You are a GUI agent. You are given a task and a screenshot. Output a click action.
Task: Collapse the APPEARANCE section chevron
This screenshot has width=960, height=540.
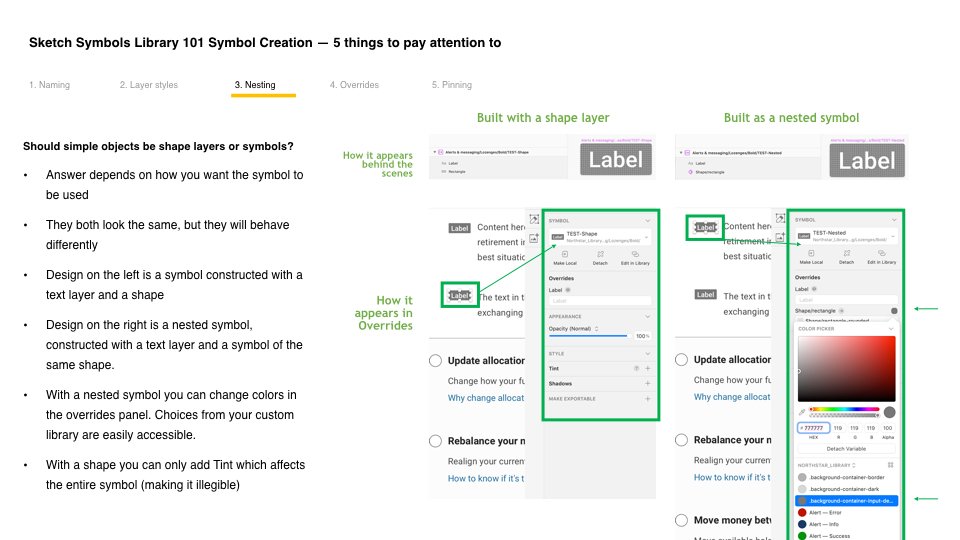tap(647, 317)
